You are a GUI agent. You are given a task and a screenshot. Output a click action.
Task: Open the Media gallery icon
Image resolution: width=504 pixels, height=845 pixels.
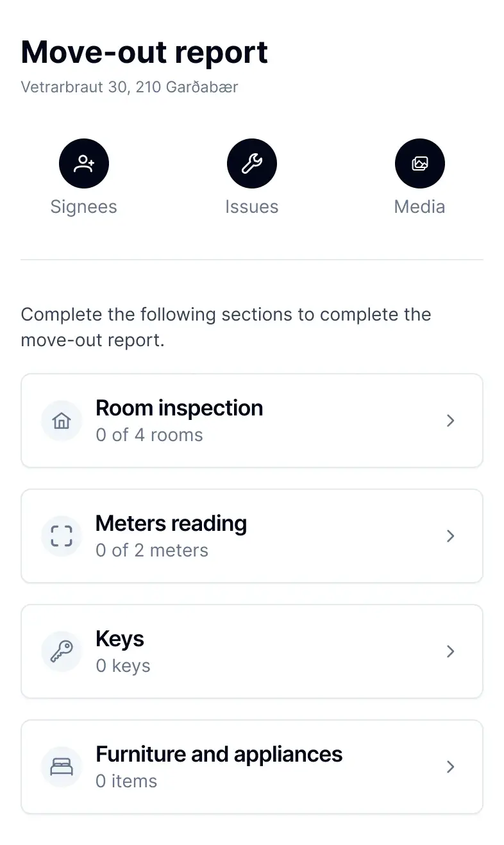coord(419,163)
